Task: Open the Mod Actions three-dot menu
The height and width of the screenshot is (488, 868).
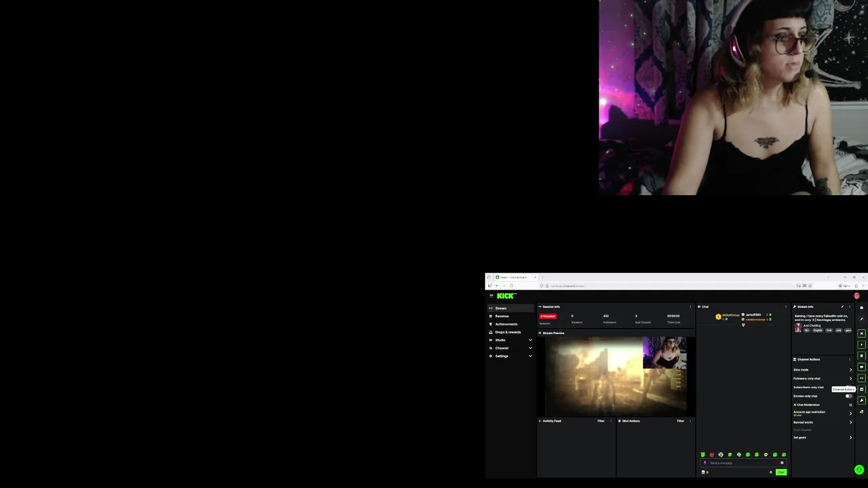Action: 690,421
